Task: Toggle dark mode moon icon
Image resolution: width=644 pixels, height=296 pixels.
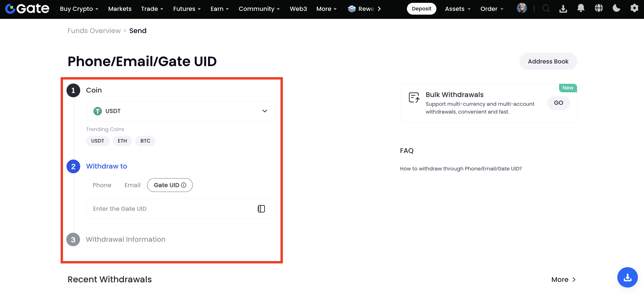Action: [x=616, y=8]
